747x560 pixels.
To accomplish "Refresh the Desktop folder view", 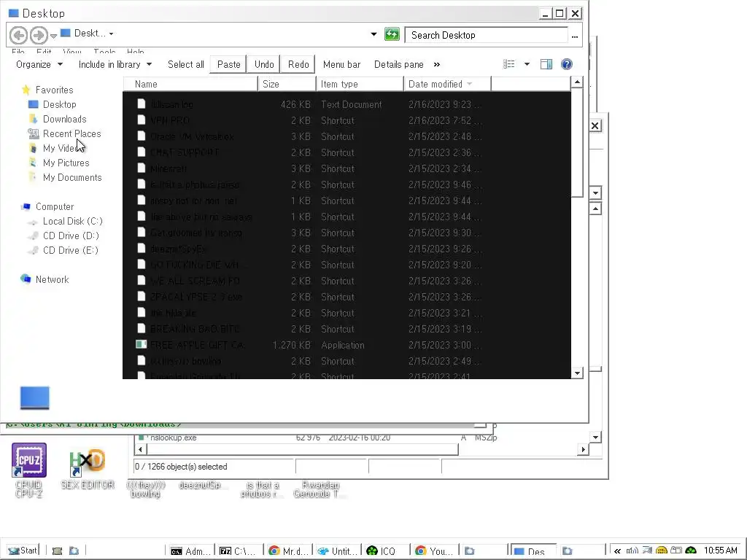I will pyautogui.click(x=392, y=34).
